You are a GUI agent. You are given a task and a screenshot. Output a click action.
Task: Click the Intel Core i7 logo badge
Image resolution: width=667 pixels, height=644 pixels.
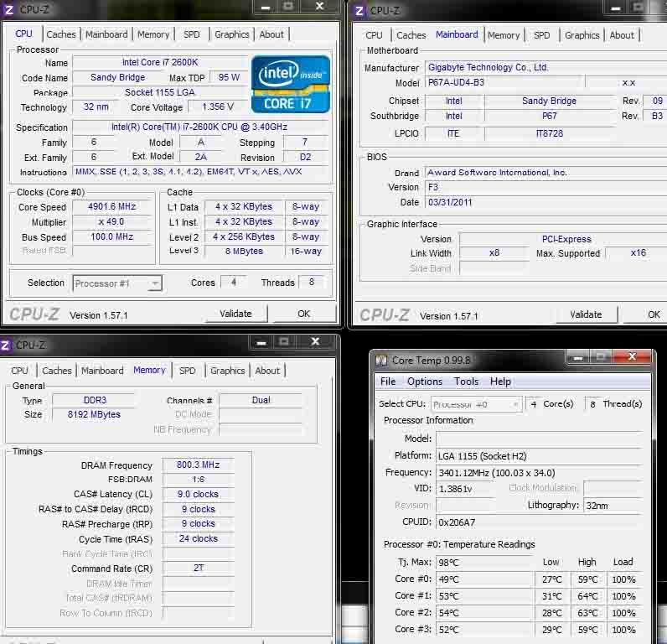pyautogui.click(x=291, y=85)
